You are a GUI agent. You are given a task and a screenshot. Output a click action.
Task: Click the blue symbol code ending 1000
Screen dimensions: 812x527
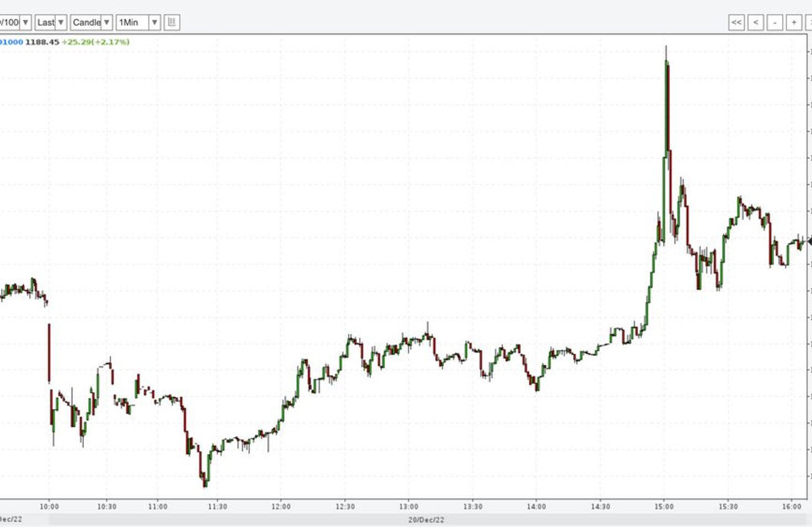(x=12, y=42)
